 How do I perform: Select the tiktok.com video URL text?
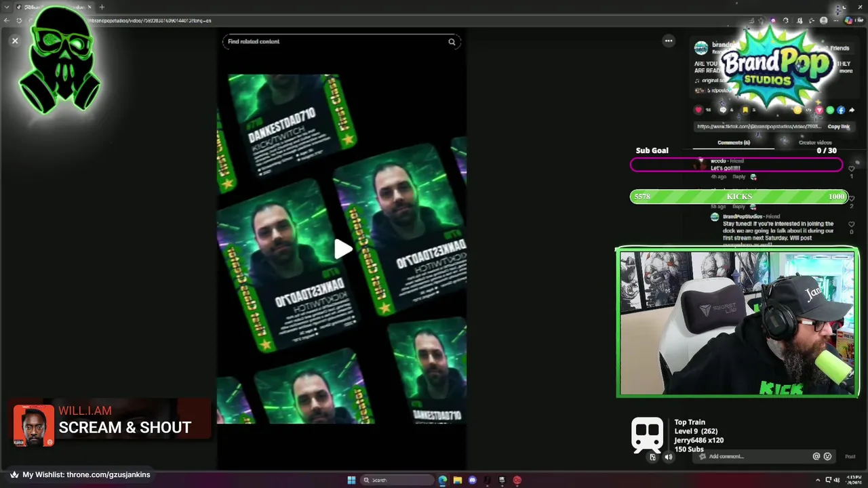[x=759, y=127]
